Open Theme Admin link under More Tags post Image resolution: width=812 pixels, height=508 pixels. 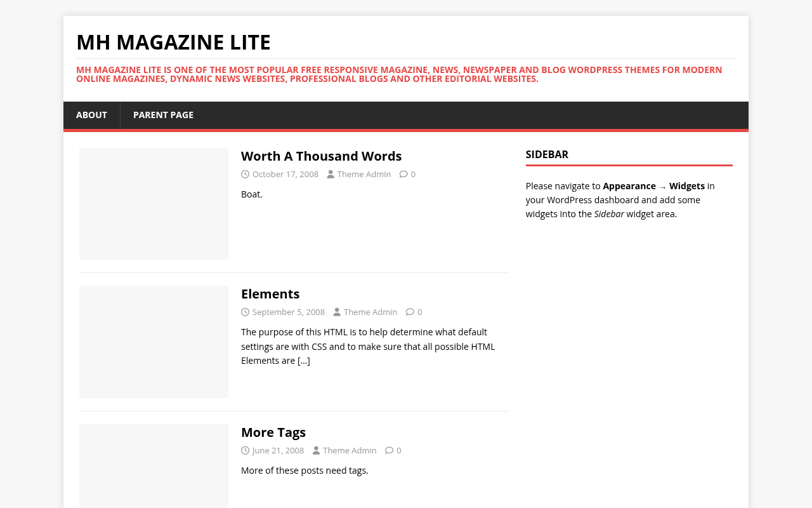[350, 450]
